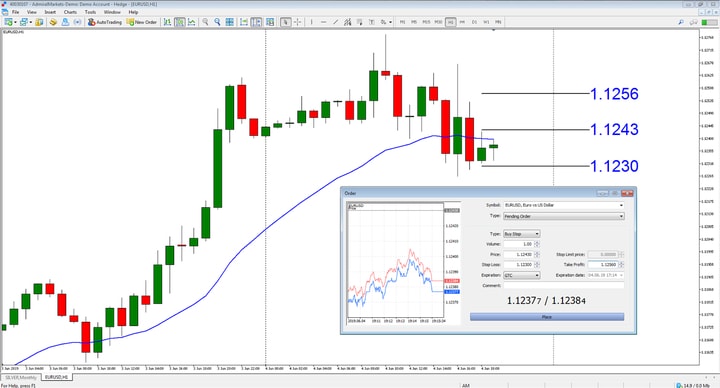Image resolution: width=720 pixels, height=388 pixels.
Task: Show the Market Watch panel icon
Action: (39, 22)
